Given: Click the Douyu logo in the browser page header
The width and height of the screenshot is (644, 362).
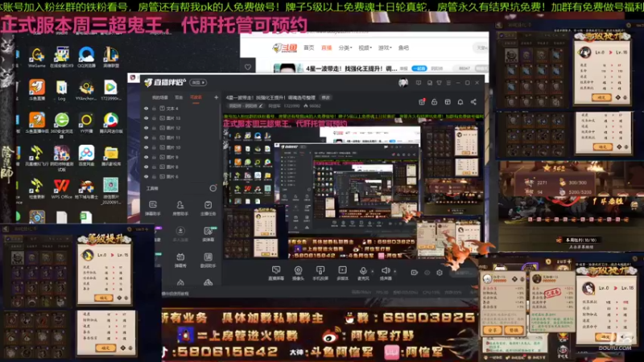Looking at the screenshot, I should pos(285,48).
